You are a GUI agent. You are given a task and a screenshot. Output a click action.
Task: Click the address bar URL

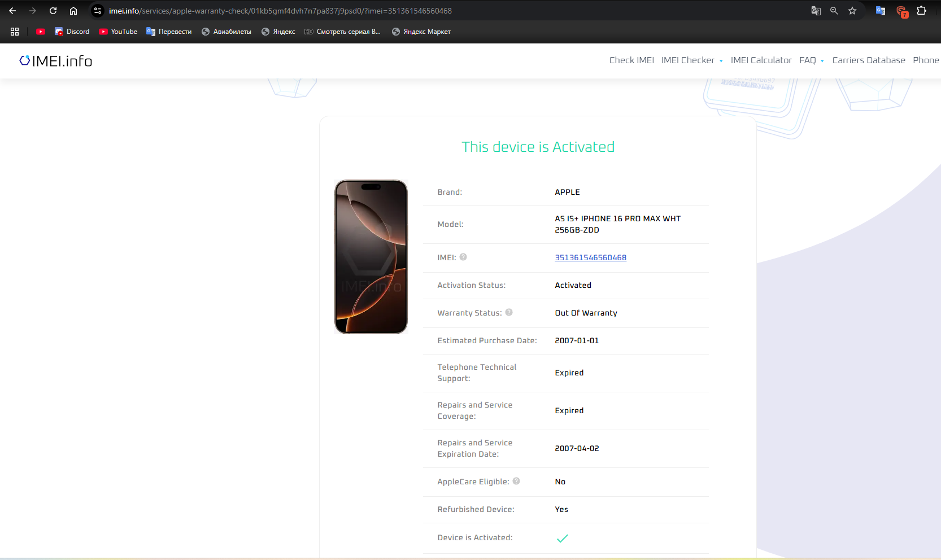[x=280, y=11]
